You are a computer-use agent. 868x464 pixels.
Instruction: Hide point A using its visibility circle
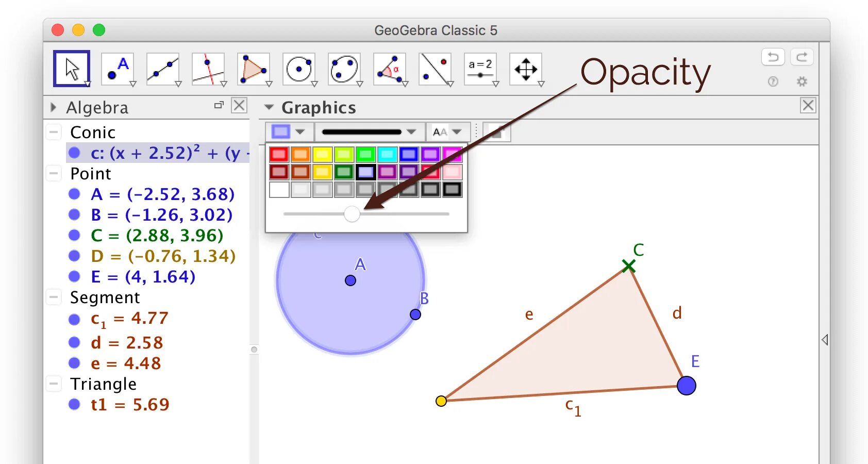tap(73, 194)
